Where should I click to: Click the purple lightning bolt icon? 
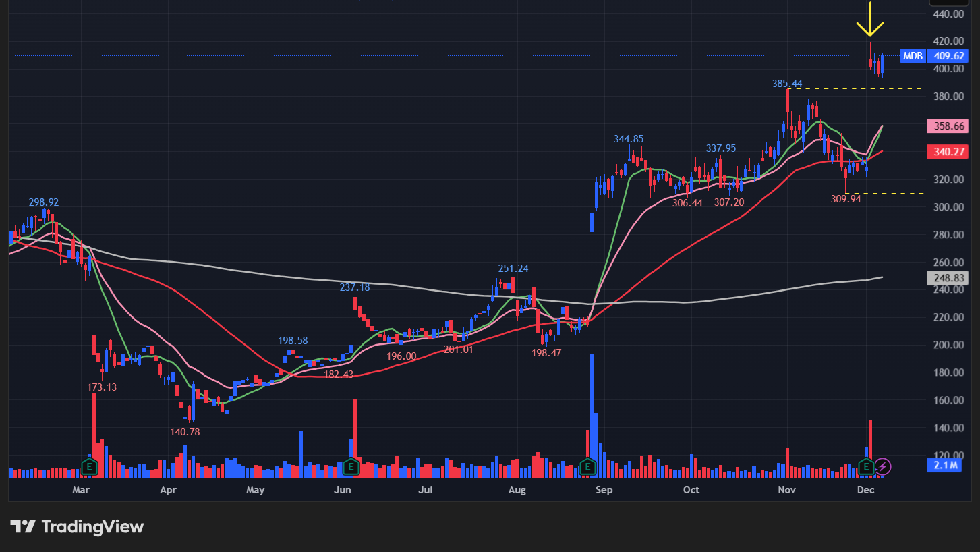pos(884,466)
